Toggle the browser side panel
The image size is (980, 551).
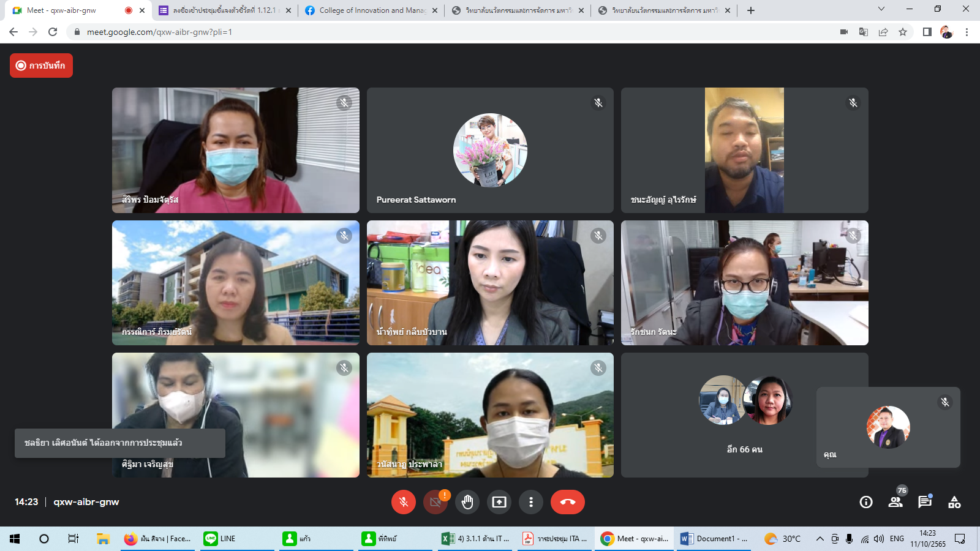927,32
